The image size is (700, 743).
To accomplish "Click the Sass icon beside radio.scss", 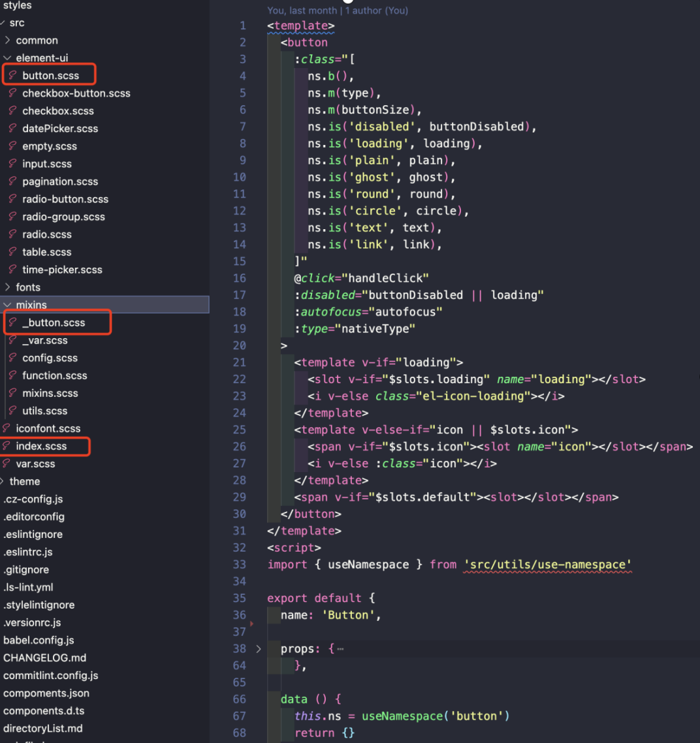I will [13, 234].
